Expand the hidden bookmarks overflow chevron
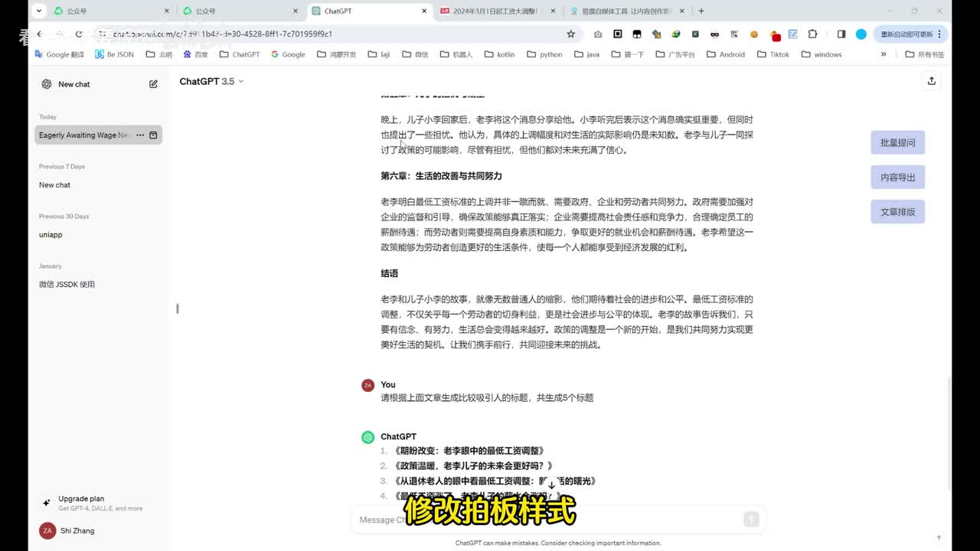This screenshot has width=980, height=551. point(884,54)
